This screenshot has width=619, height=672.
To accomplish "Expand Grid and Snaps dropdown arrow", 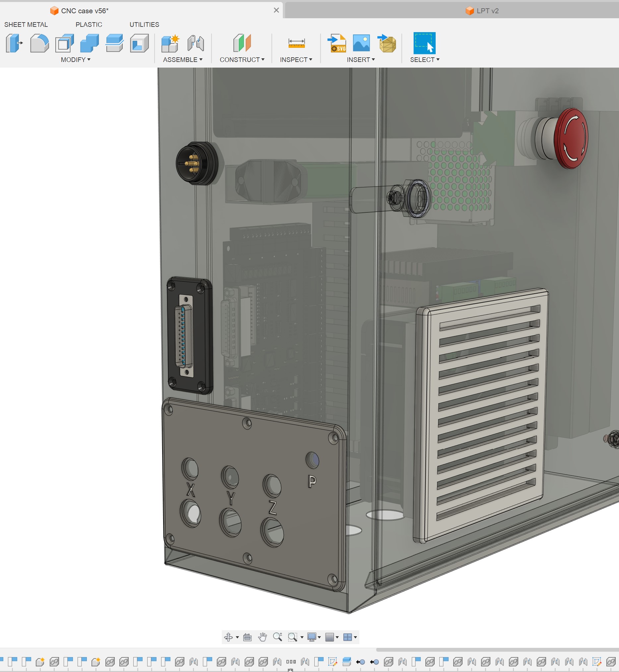I will click(337, 637).
